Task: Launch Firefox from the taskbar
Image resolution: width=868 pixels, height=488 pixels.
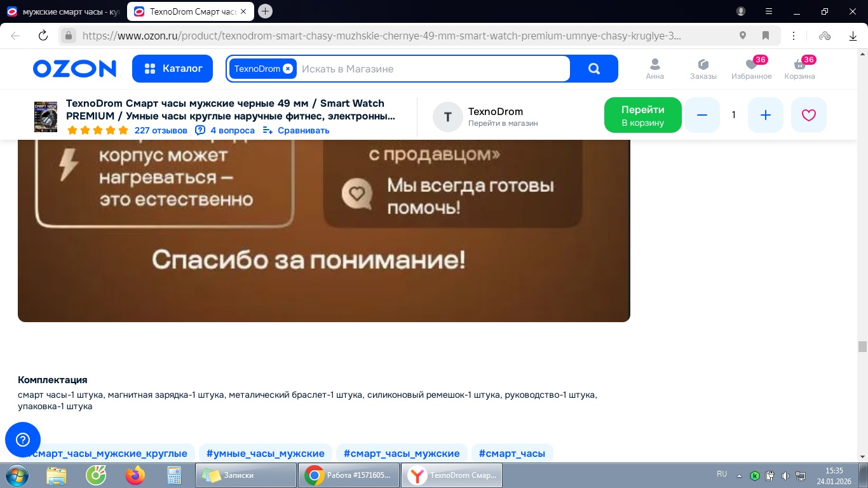Action: coord(135,475)
